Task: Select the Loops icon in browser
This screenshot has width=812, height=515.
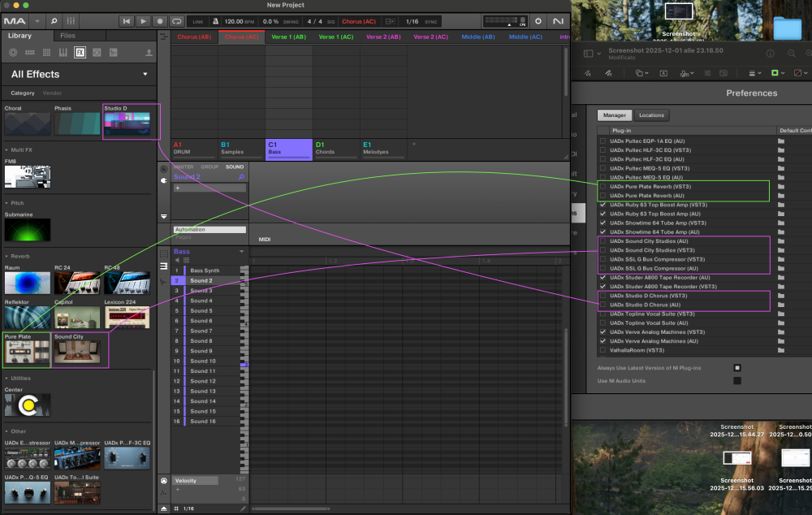Action: pos(97,52)
